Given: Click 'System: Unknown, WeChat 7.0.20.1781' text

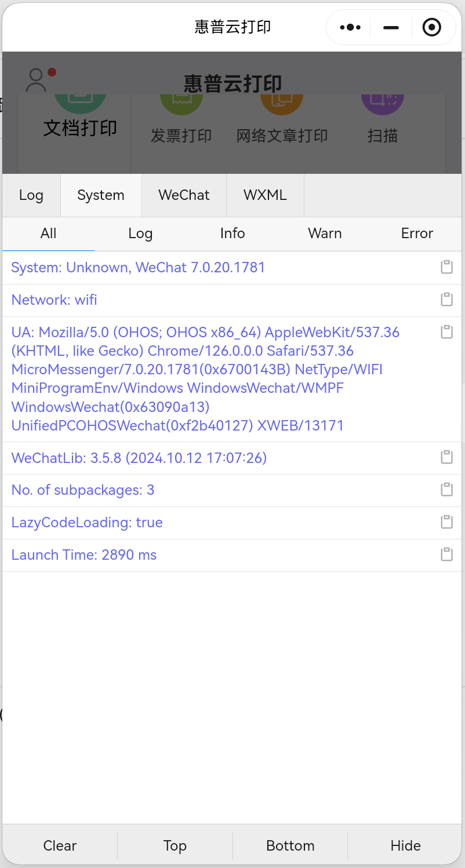Looking at the screenshot, I should pyautogui.click(x=138, y=267).
